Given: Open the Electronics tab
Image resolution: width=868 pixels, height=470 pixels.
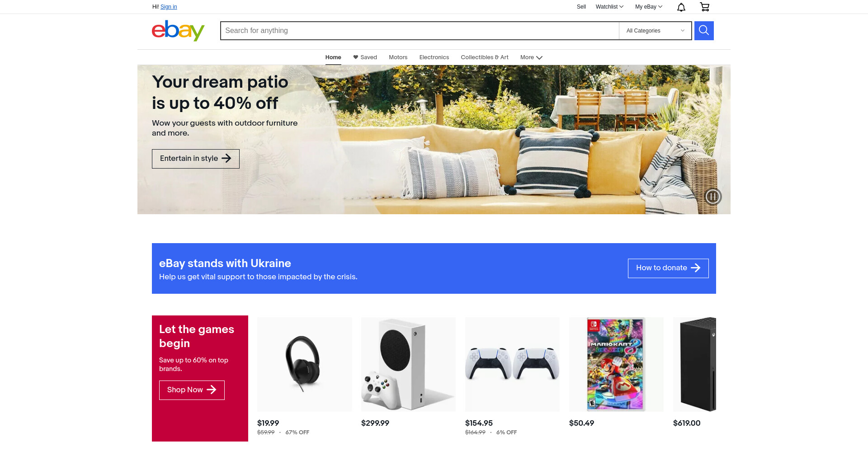Looking at the screenshot, I should (434, 57).
